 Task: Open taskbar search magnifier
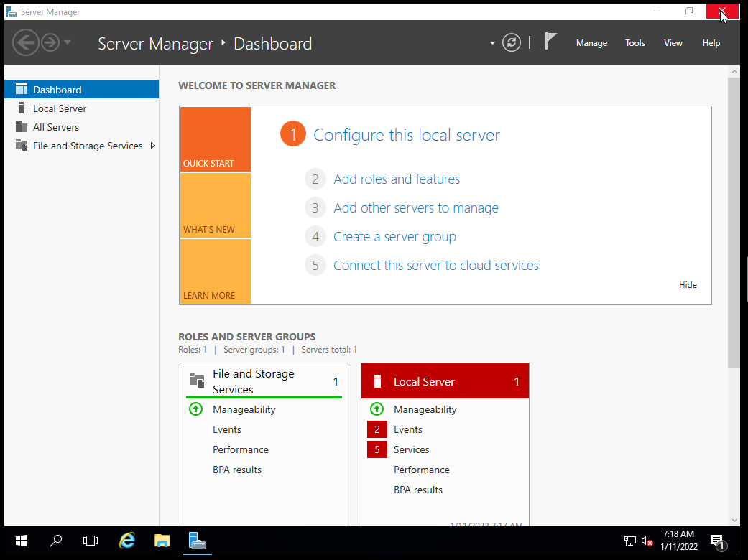(x=56, y=541)
